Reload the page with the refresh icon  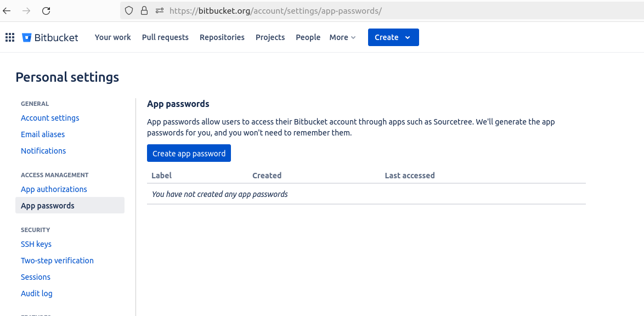coord(46,10)
